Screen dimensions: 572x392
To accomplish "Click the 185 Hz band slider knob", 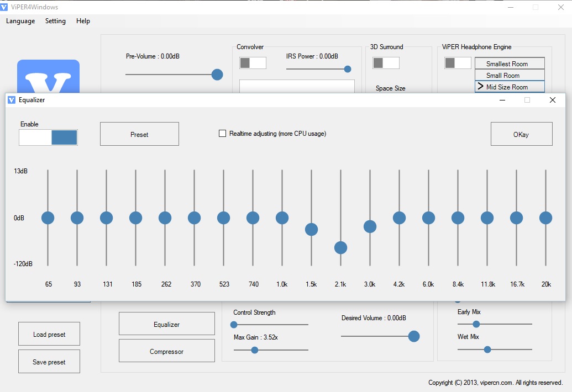I will coord(136,218).
